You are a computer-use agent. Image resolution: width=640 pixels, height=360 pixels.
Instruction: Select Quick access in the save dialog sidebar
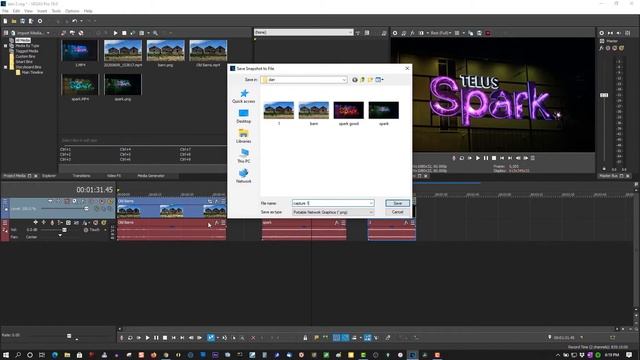click(x=244, y=96)
